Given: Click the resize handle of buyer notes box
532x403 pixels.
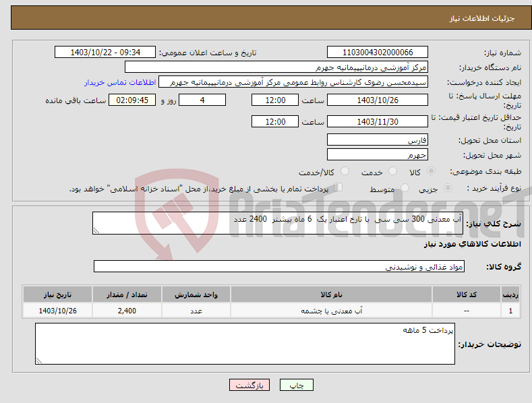Looking at the screenshot, I should (39, 361).
